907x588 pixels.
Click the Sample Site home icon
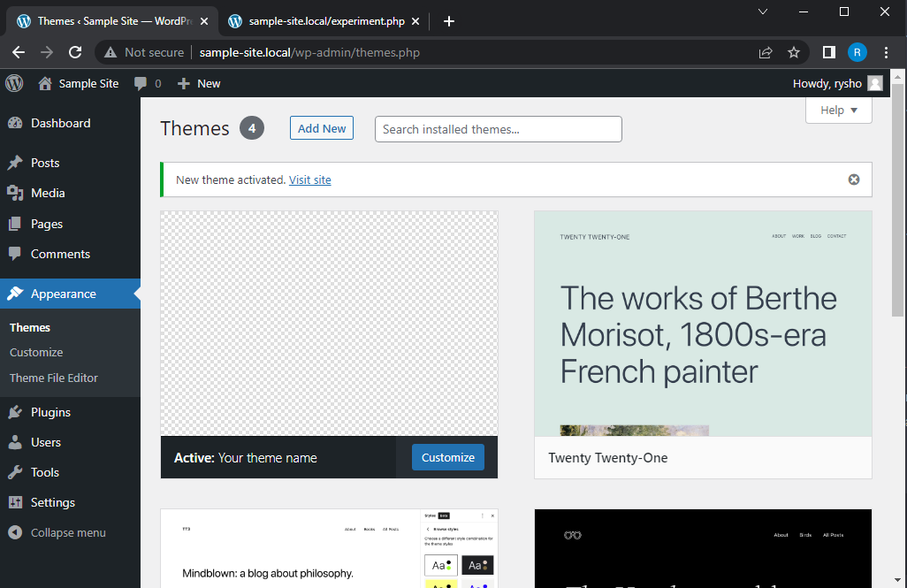pyautogui.click(x=45, y=83)
